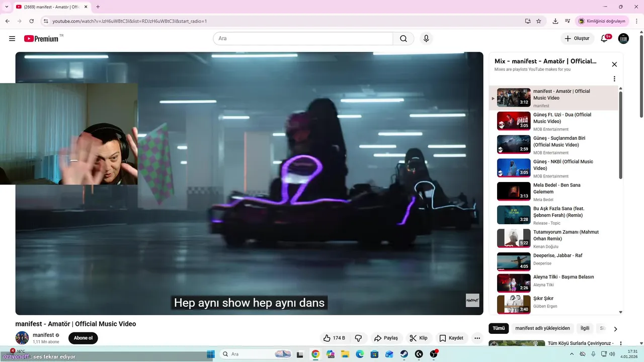Screen dimensions: 644x362
Task: Click the Oluştur create button
Action: [x=577, y=39]
